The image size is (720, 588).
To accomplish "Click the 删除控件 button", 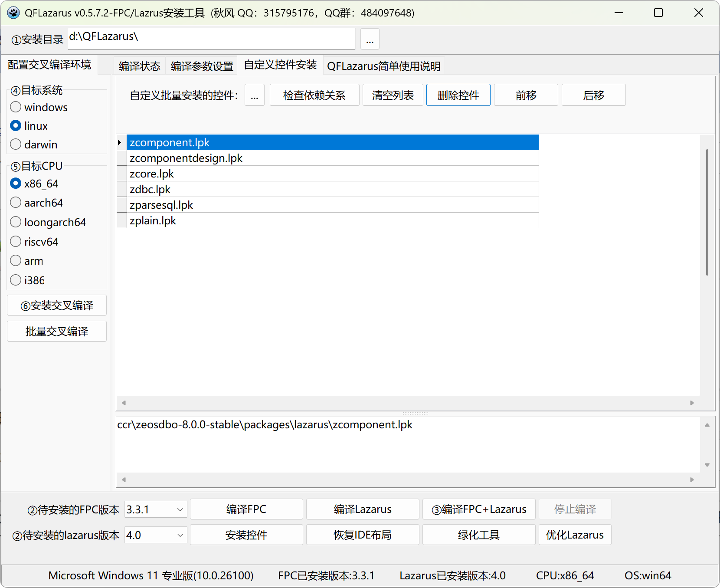I will pos(458,95).
